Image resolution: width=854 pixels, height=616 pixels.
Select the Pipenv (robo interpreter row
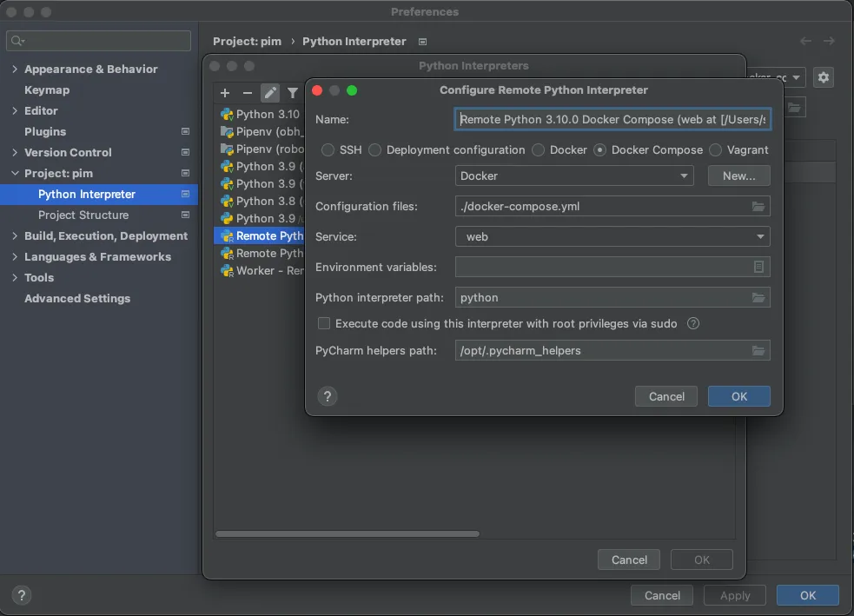coord(259,149)
